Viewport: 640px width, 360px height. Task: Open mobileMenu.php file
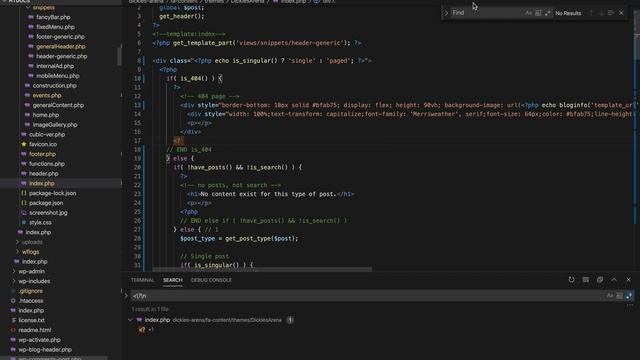pyautogui.click(x=58, y=76)
